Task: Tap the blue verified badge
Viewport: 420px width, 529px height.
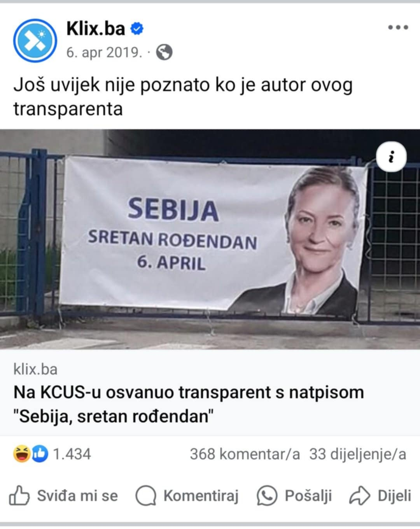Action: pos(136,29)
